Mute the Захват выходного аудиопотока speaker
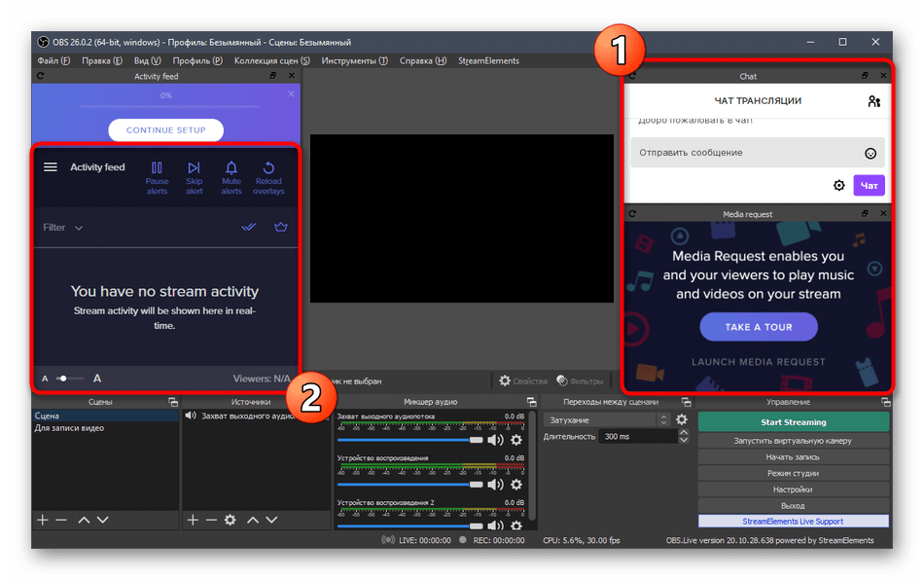 click(495, 440)
